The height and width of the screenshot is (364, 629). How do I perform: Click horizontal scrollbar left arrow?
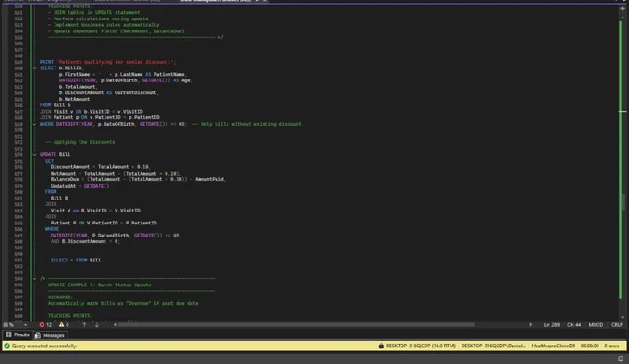coord(115,325)
